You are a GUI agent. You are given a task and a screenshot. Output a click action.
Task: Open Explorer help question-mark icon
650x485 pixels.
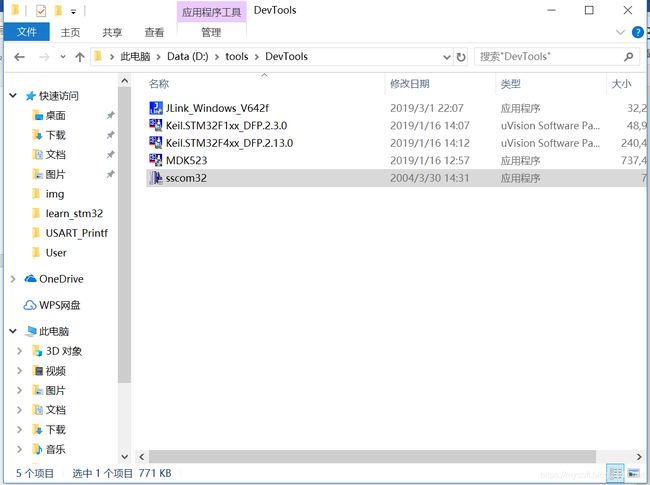coord(638,32)
